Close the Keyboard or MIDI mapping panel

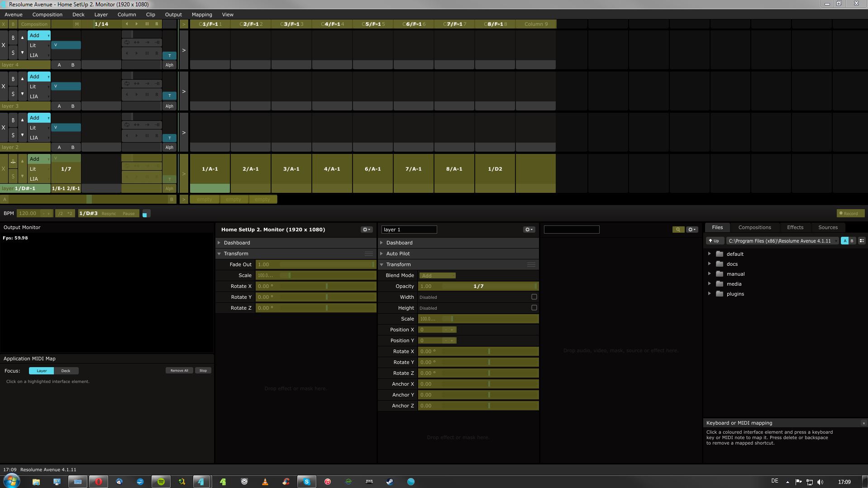click(863, 423)
